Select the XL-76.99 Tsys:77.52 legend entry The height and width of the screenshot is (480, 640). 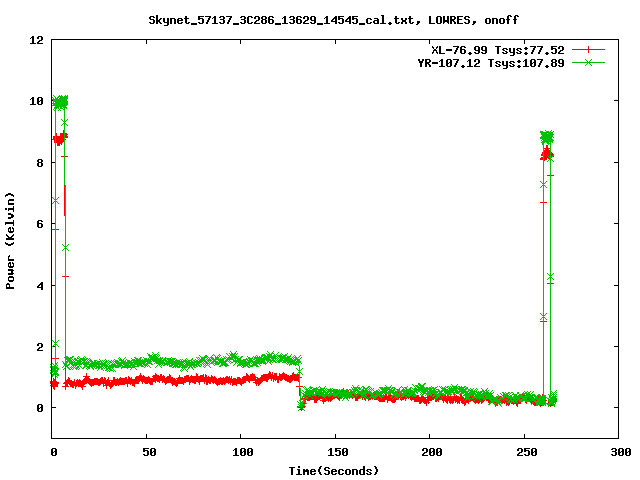tap(498, 50)
